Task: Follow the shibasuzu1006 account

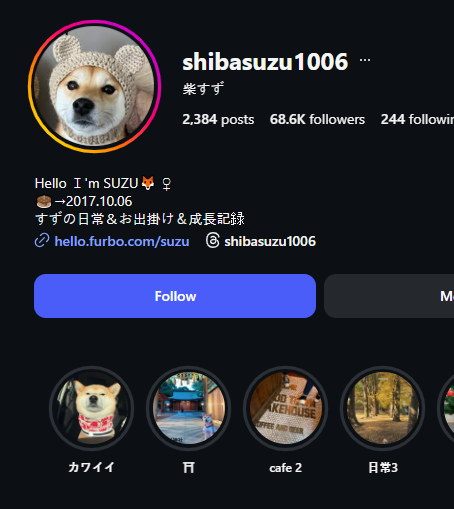Action: pos(175,296)
